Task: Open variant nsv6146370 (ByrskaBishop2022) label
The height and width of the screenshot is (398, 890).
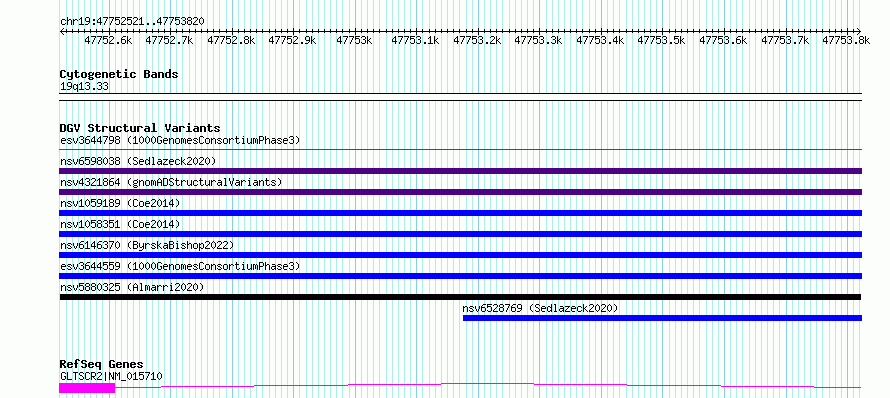Action: coord(147,245)
